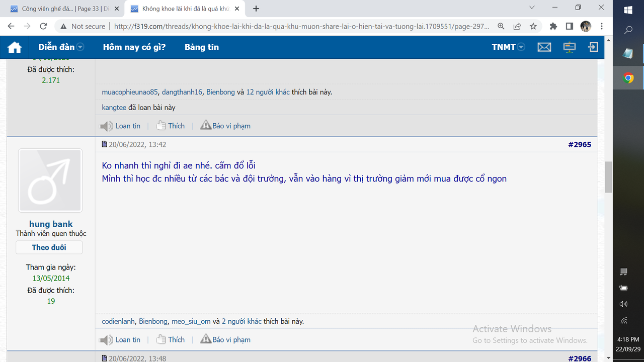Share this page icon in address bar

(x=517, y=26)
